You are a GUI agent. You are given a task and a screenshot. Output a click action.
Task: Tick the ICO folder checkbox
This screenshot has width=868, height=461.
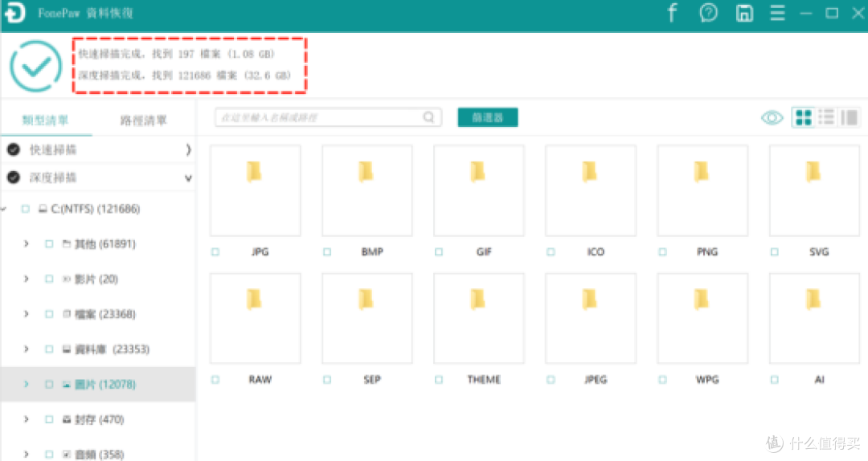point(551,252)
